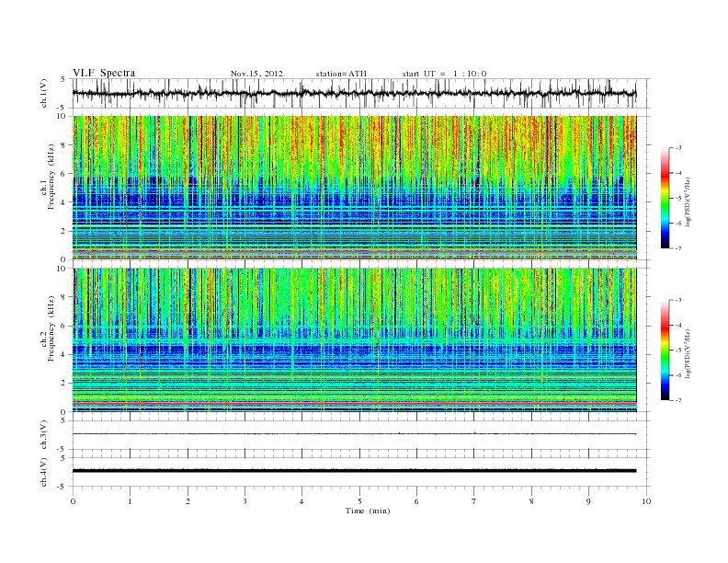The height and width of the screenshot is (563, 728).
Task: Click the ch.1 spectrogram plot
Action: tap(354, 188)
